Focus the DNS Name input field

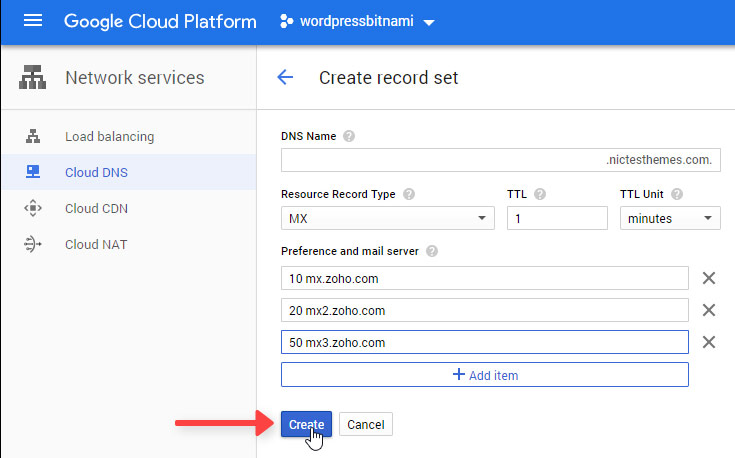(x=501, y=160)
